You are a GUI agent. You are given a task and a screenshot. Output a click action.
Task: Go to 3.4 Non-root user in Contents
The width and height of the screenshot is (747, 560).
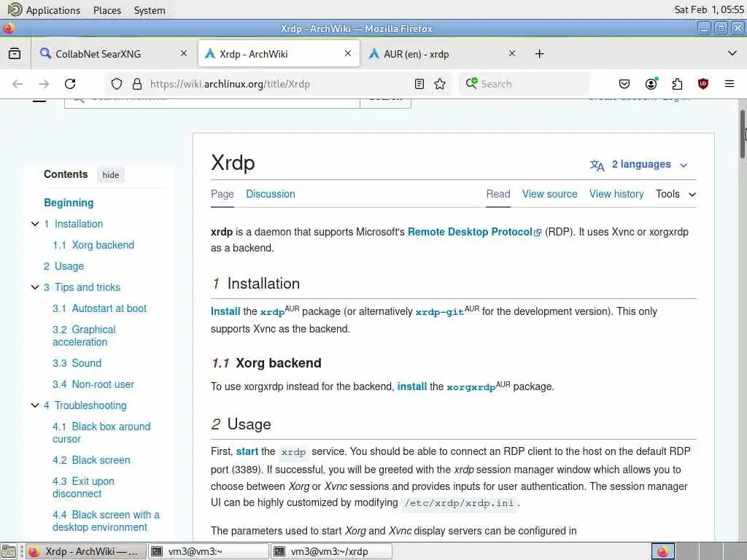(93, 384)
